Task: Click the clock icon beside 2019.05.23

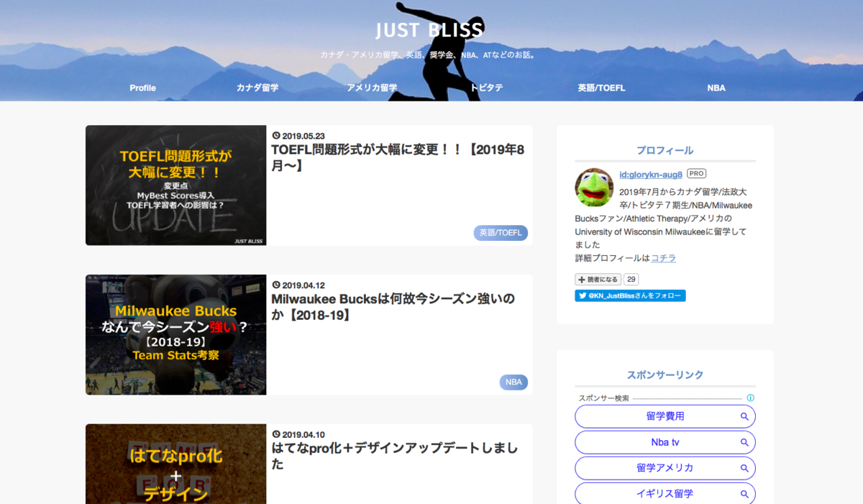Action: tap(276, 136)
